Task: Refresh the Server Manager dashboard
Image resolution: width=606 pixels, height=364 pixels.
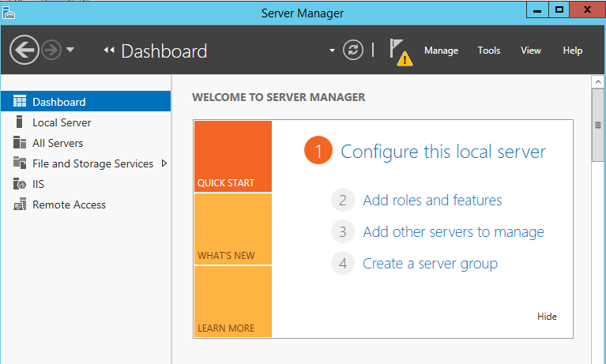Action: (353, 50)
